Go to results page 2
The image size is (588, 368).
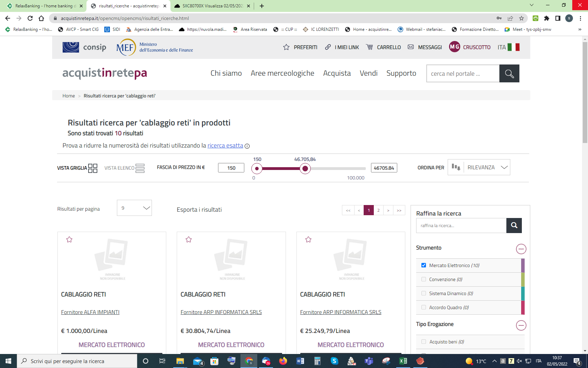(378, 210)
